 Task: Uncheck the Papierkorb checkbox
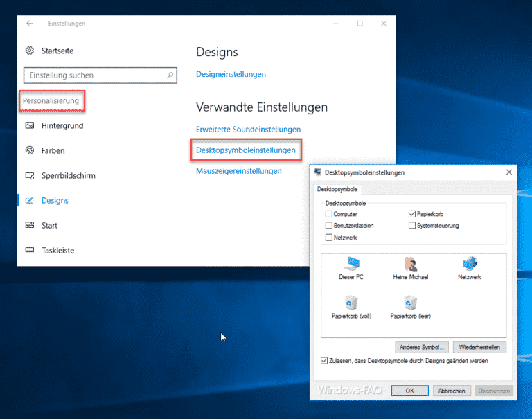pyautogui.click(x=412, y=215)
